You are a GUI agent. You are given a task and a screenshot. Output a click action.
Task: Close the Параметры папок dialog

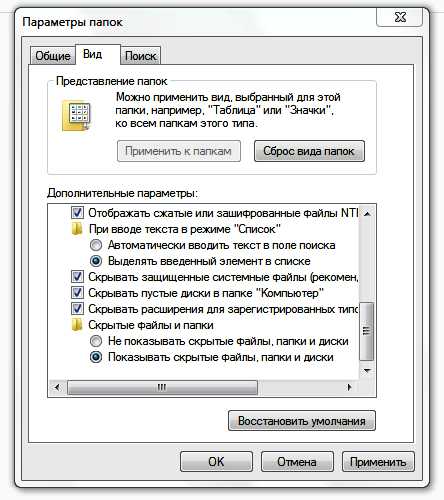tap(400, 17)
